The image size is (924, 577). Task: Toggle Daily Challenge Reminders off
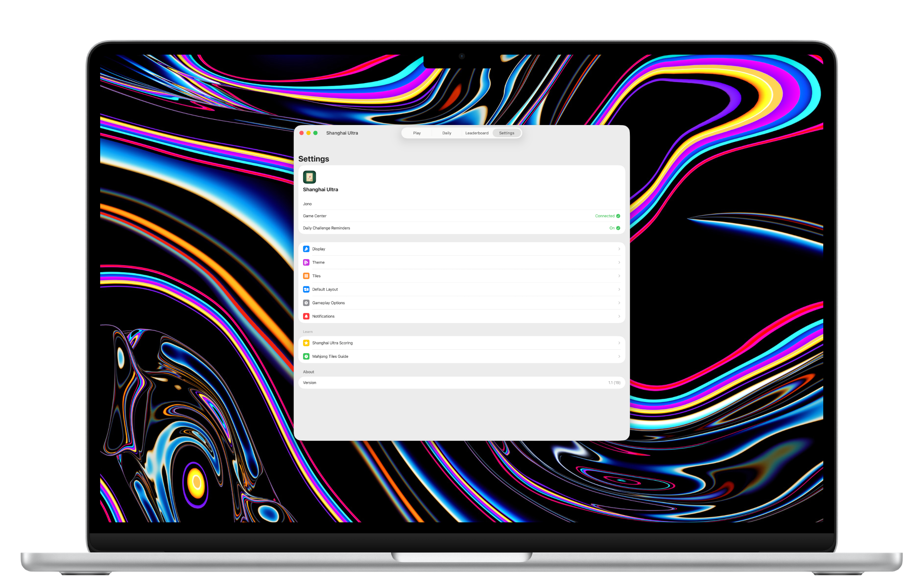point(614,228)
